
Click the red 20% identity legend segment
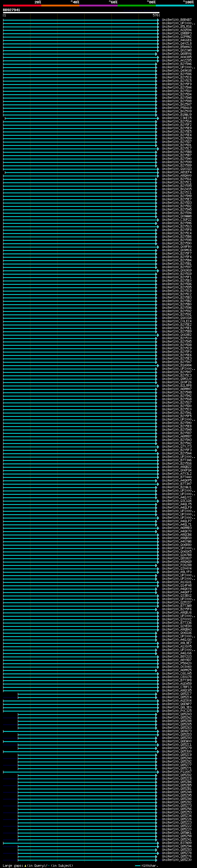(x=22, y=6)
